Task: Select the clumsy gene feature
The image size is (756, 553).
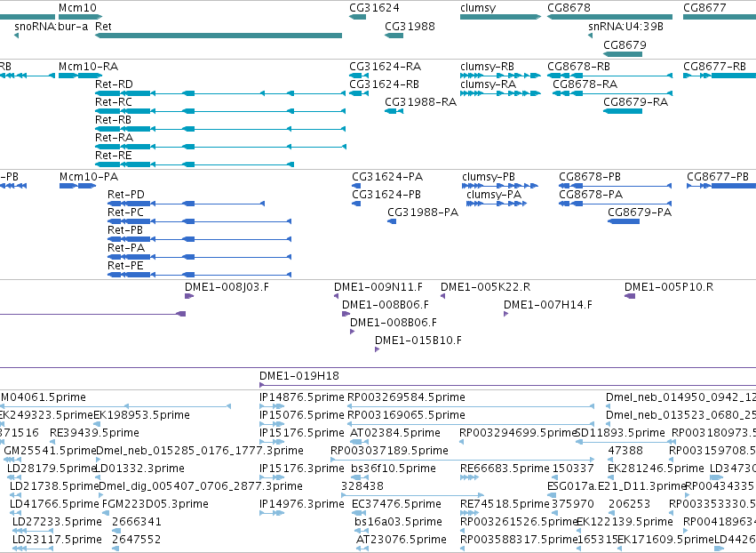Action: click(500, 17)
